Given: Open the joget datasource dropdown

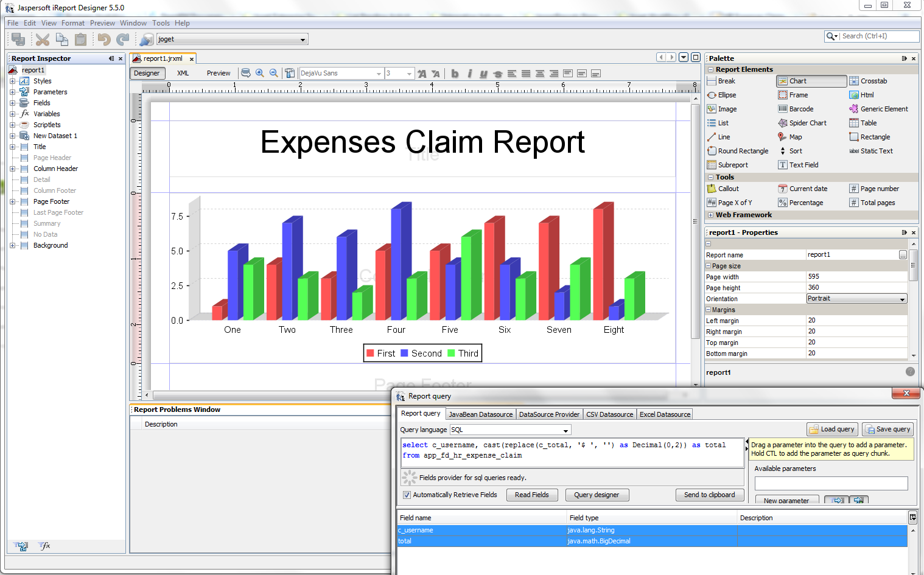Looking at the screenshot, I should tap(303, 38).
